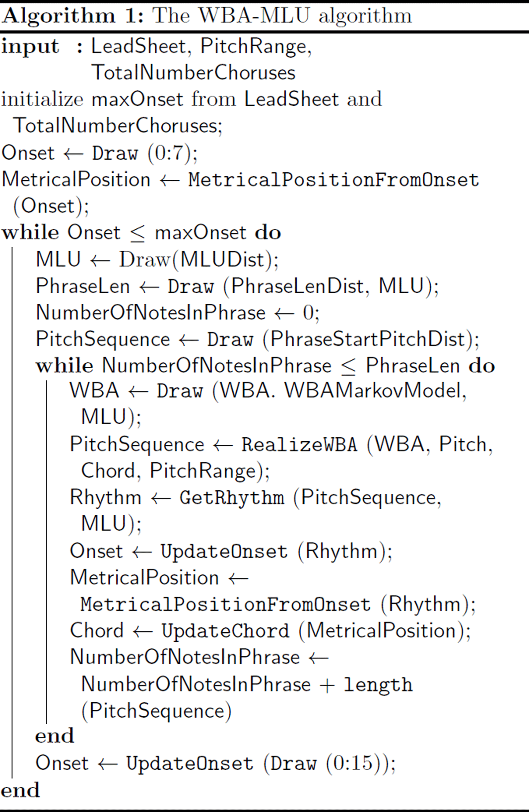Click the 'GetRhythm' function name

coord(232,498)
